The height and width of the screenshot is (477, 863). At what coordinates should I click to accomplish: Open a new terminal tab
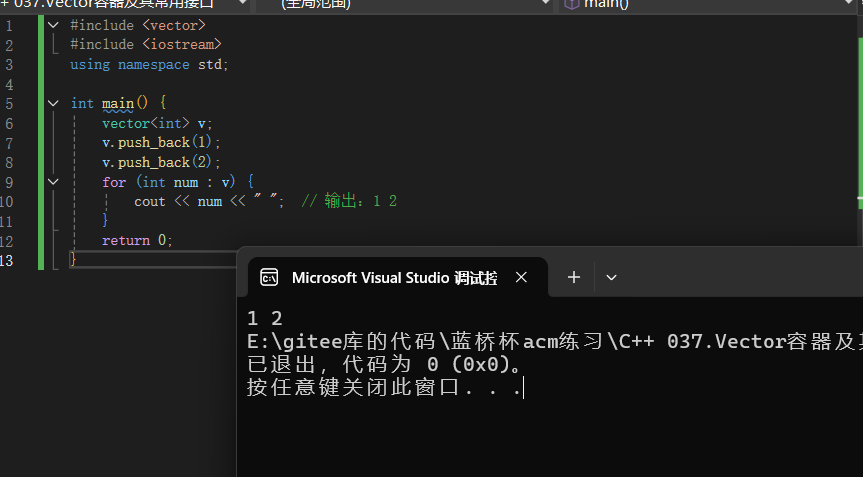573,277
